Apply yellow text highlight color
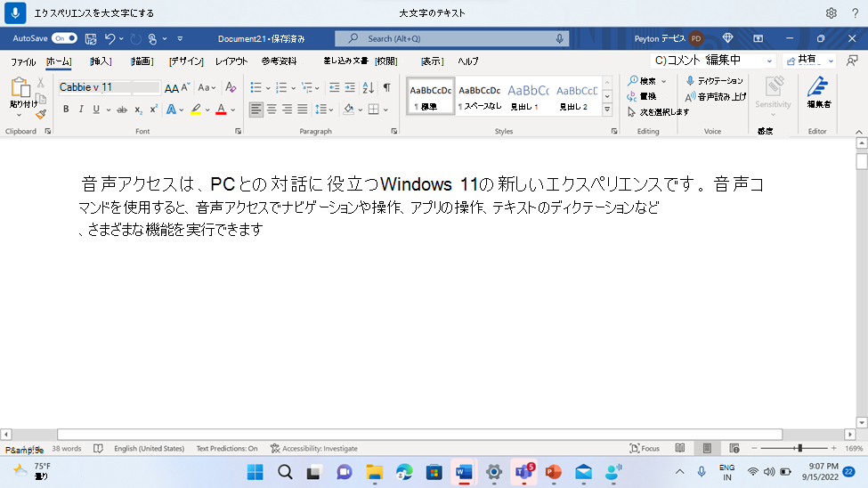This screenshot has width=868, height=488. coord(196,110)
